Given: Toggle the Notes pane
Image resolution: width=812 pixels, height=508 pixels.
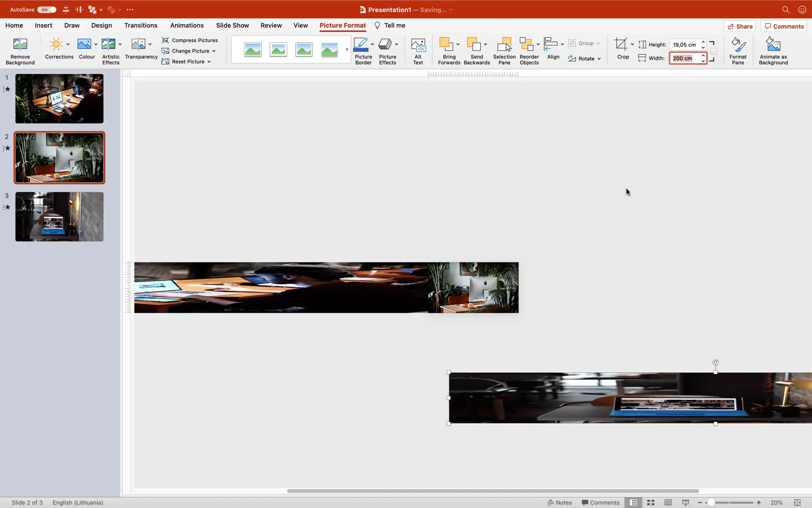Looking at the screenshot, I should (x=560, y=502).
